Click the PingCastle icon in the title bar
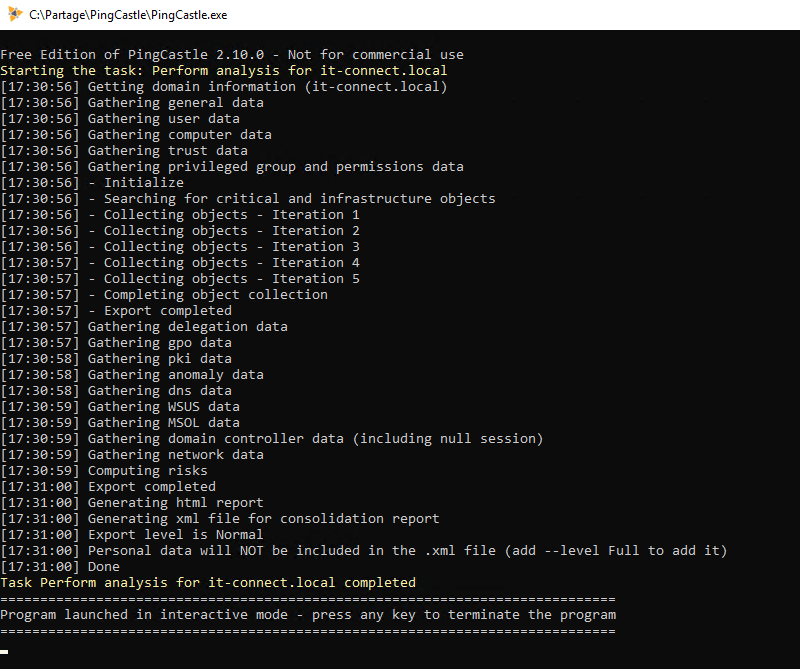This screenshot has width=800, height=669. point(12,15)
